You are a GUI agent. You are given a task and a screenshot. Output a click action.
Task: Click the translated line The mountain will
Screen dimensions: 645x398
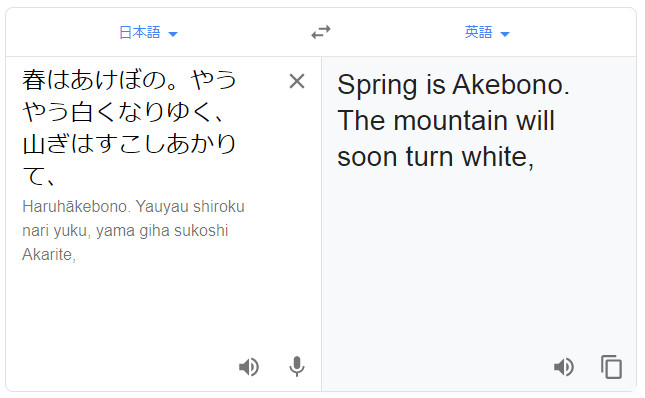(x=446, y=121)
